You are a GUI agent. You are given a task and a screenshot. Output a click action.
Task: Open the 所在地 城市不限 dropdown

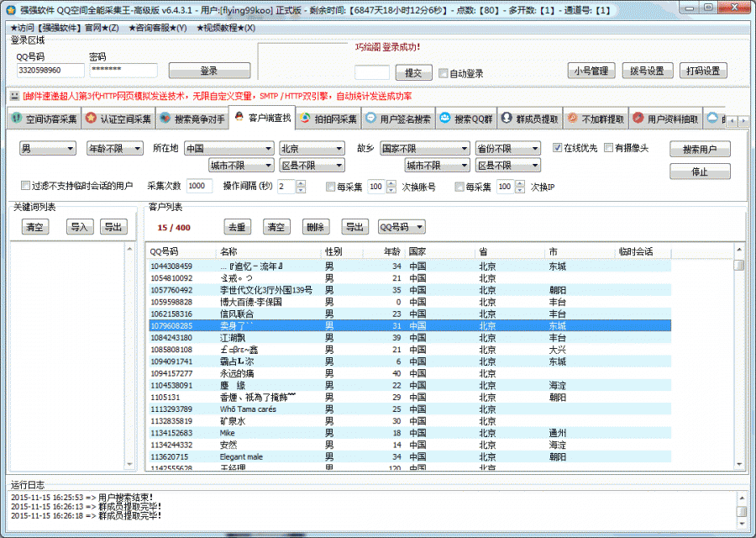(x=242, y=166)
